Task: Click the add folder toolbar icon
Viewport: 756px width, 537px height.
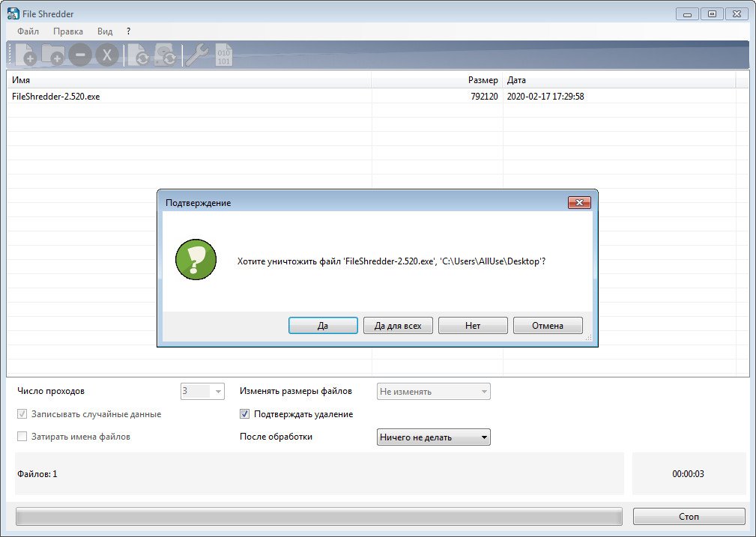Action: click(52, 55)
